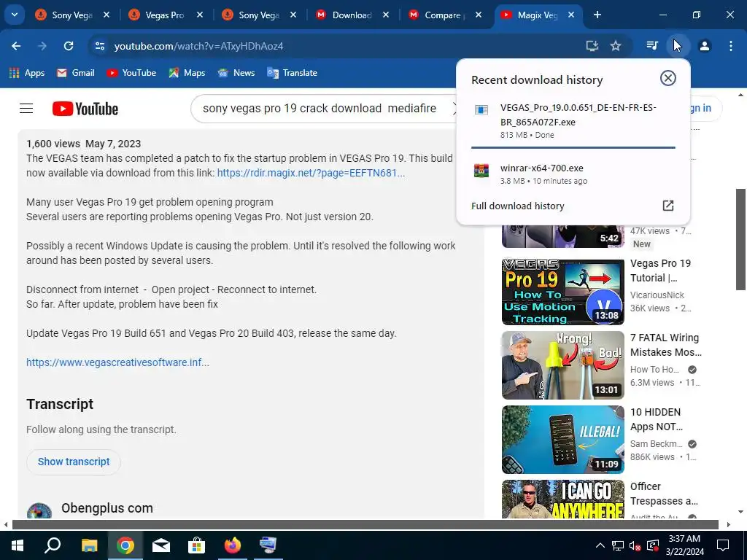Open the Officer Trespasses video thumbnail
747x560 pixels.
562,499
